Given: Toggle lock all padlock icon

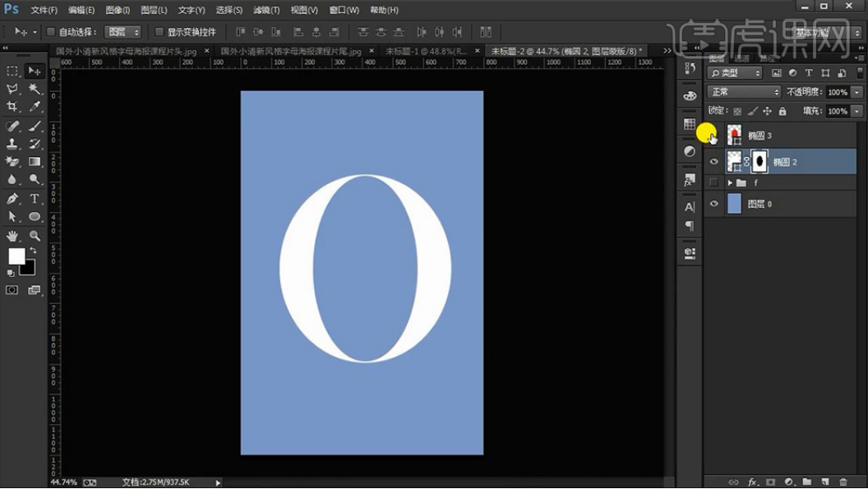Looking at the screenshot, I should [x=783, y=111].
